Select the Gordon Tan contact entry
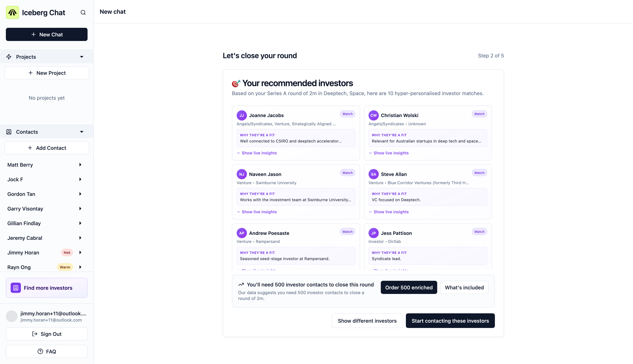Image resolution: width=633 pixels, height=364 pixels. (x=21, y=194)
